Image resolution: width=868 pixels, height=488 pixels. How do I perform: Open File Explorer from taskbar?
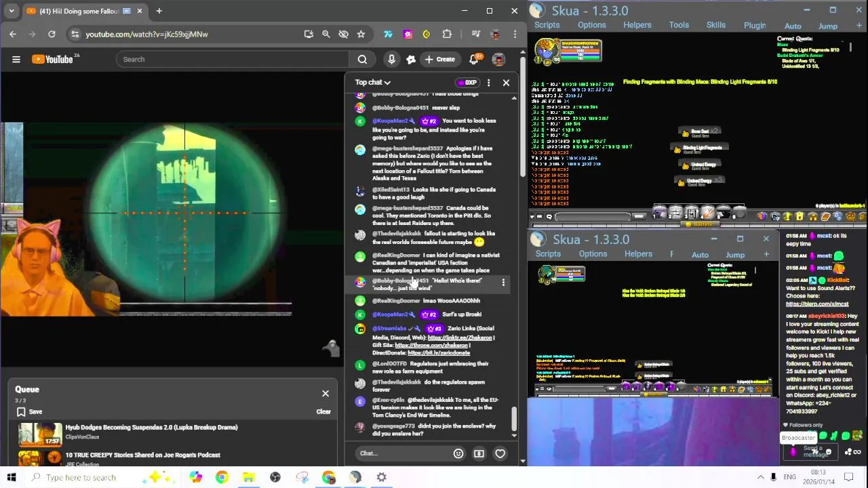coord(248,477)
